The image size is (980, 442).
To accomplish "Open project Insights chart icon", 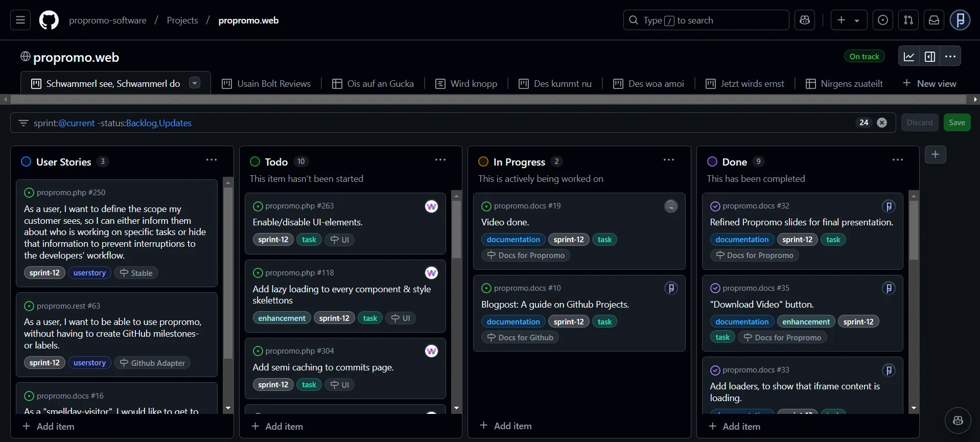I will 909,56.
